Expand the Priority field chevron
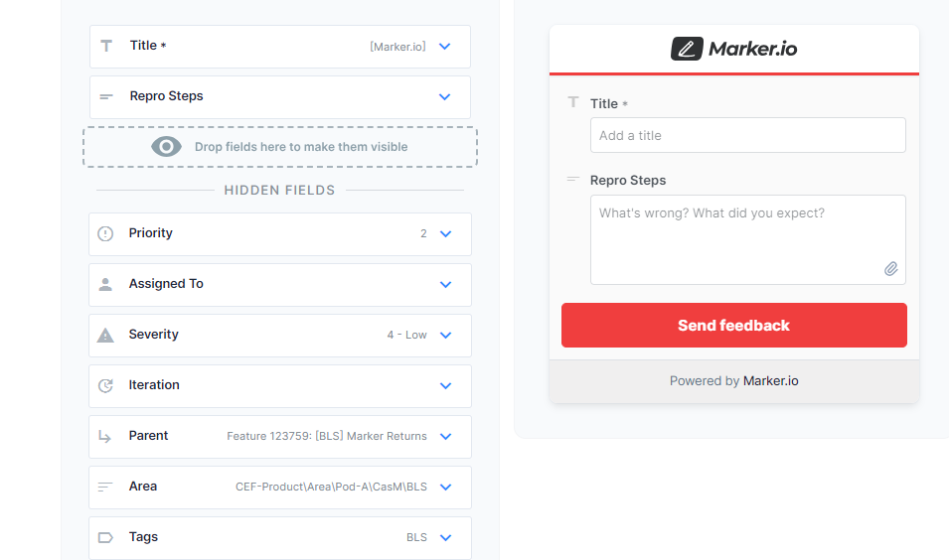This screenshot has height=560, width=949. (445, 234)
